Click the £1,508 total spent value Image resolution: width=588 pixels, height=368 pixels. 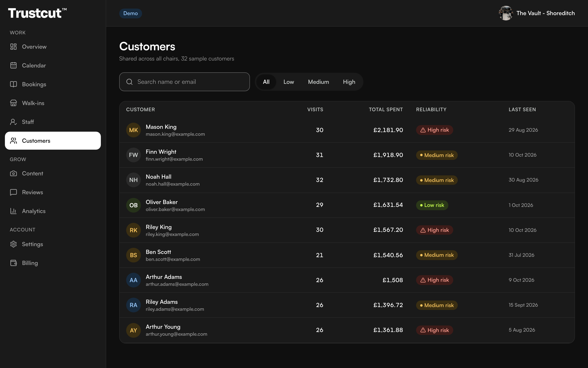pyautogui.click(x=393, y=280)
